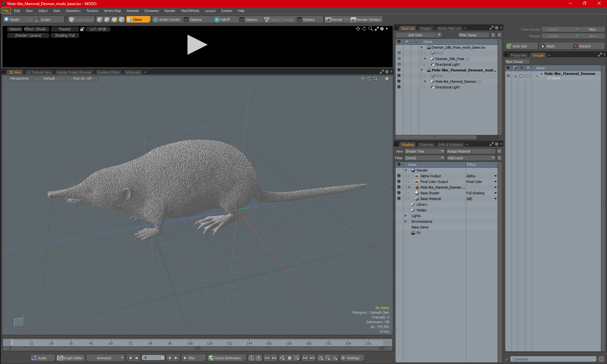Viewport: 607px width, 364px height.
Task: Open 3D viewport gear settings icon
Action: pos(387,79)
